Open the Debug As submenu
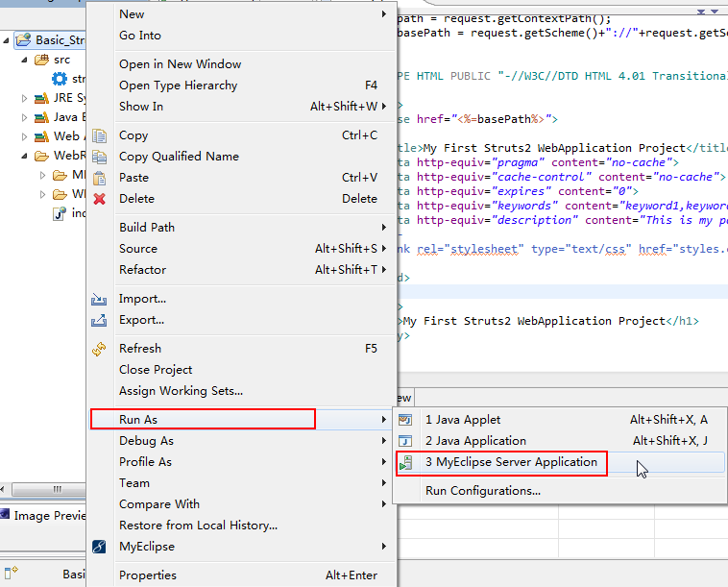This screenshot has width=728, height=587. (x=243, y=441)
